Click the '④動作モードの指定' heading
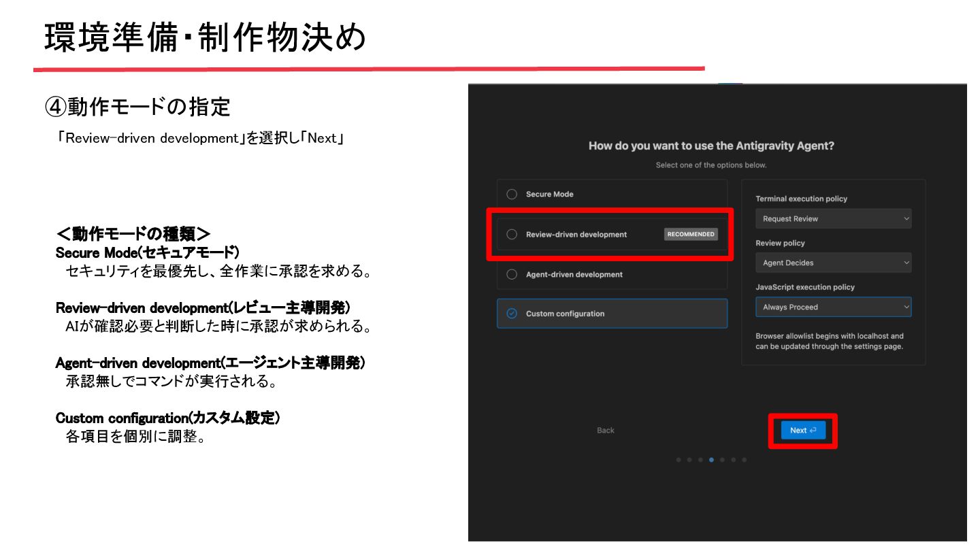The image size is (980, 551). coord(137,107)
